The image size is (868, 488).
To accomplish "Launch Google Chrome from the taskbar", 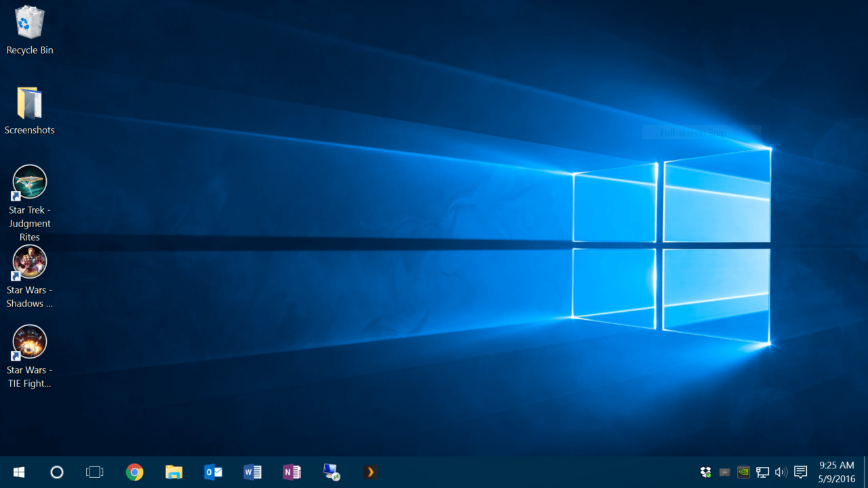I will [134, 472].
